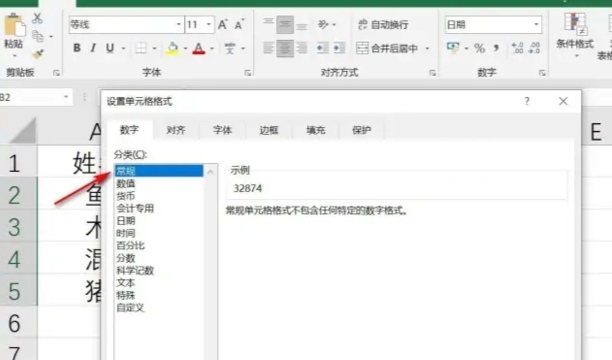Click the center horizontally icon

point(285,48)
